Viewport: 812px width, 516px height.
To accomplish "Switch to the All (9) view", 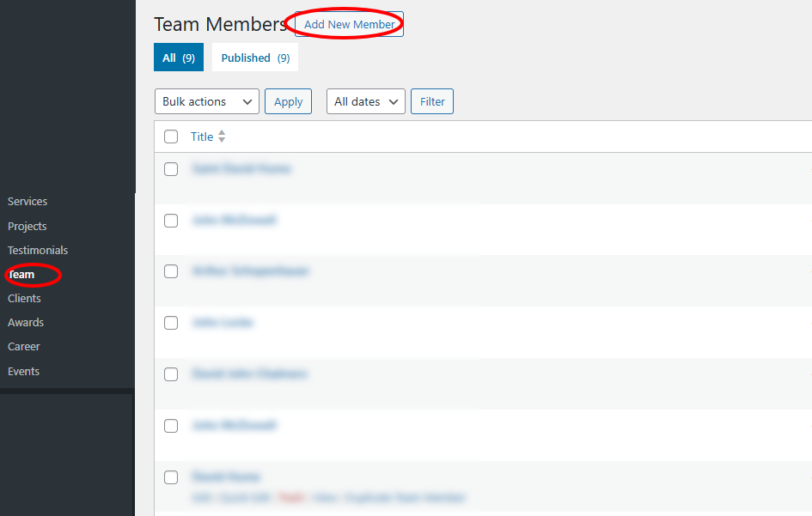I will point(179,58).
